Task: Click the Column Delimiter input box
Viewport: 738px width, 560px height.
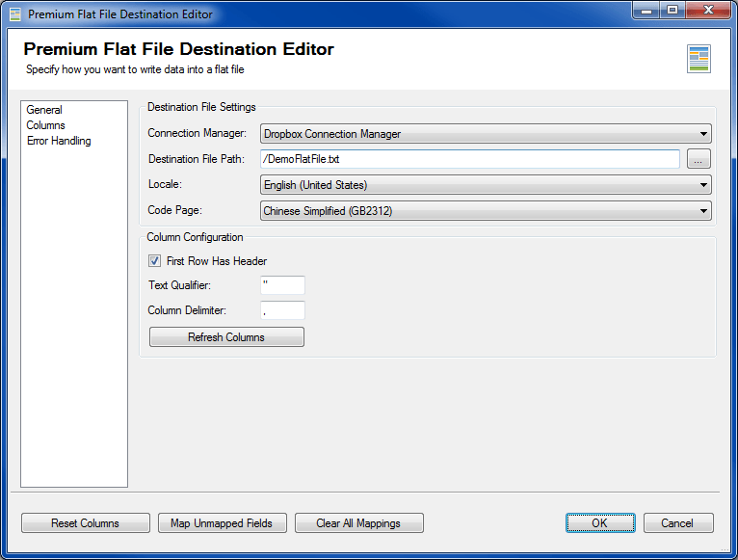Action: coord(282,310)
